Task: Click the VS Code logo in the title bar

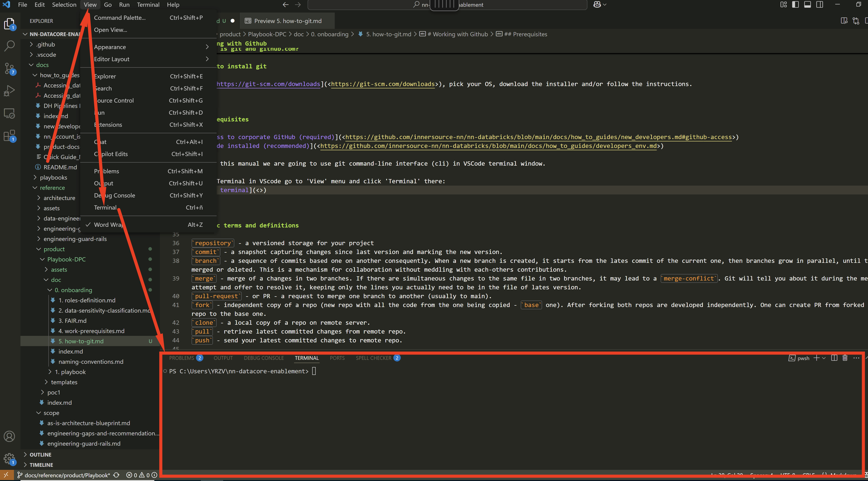Action: tap(7, 5)
